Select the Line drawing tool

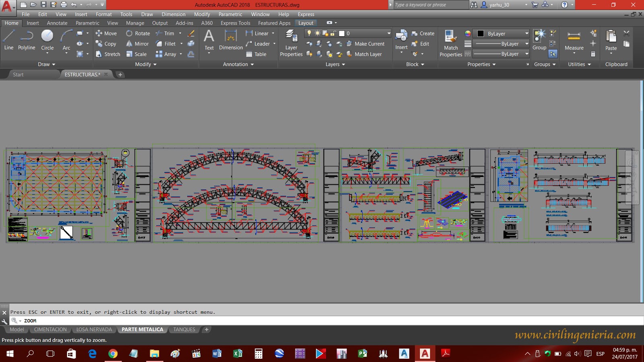[9, 40]
